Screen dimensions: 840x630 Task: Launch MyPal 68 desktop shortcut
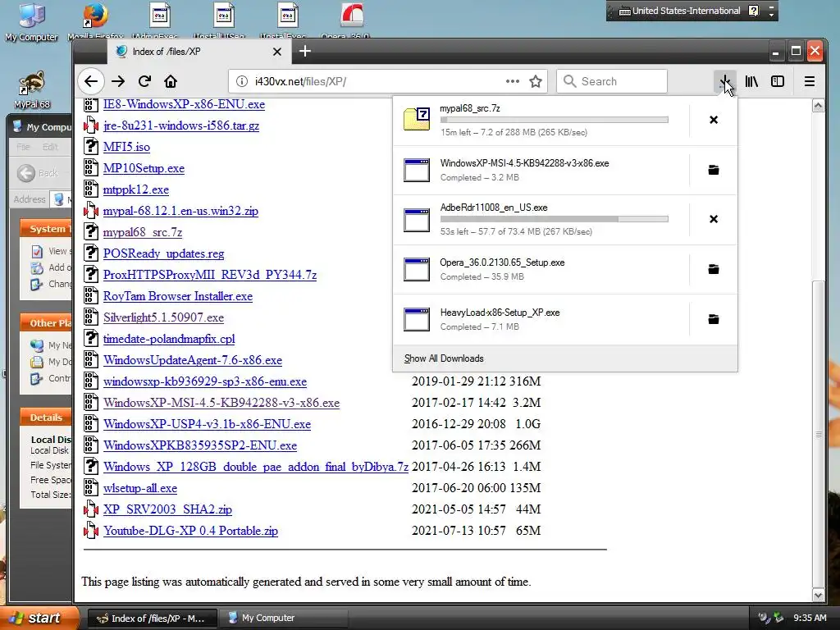[32, 89]
